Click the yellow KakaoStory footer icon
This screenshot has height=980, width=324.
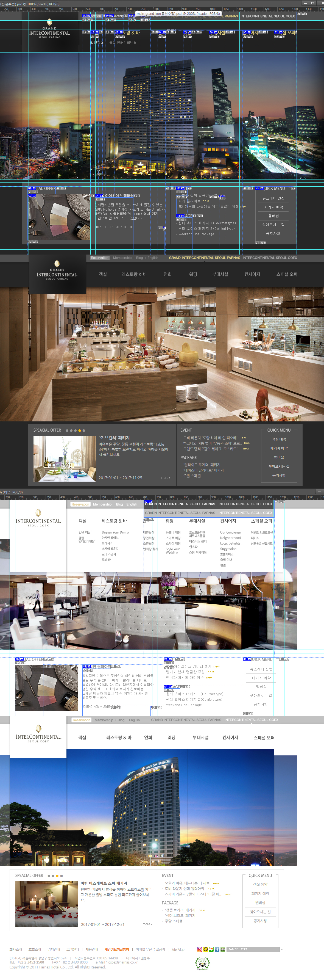[x=205, y=949]
